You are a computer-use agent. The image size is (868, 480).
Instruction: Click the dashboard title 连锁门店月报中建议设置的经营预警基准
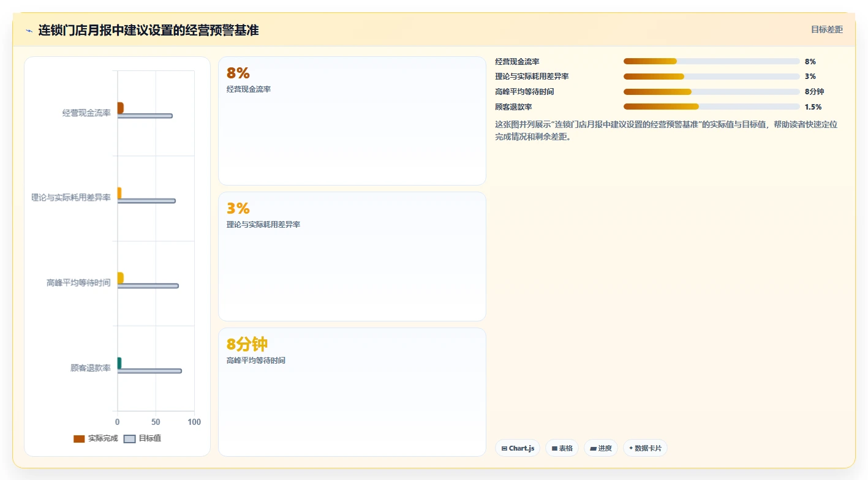[x=148, y=30]
